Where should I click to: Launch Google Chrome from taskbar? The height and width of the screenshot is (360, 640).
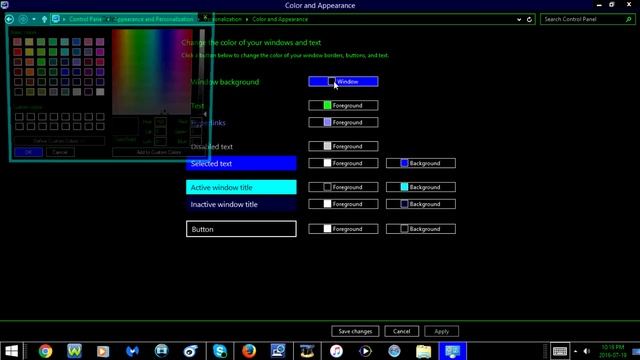45,351
